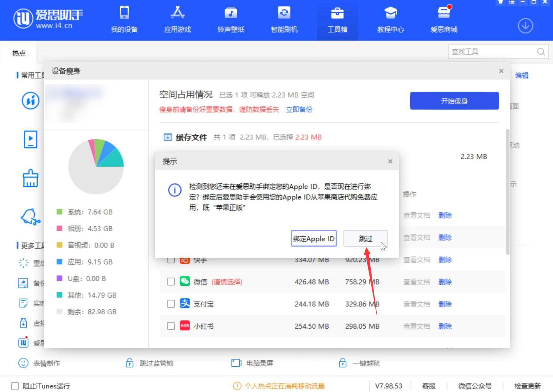Click the 立即备份 link
The width and height of the screenshot is (553, 392).
click(x=299, y=110)
